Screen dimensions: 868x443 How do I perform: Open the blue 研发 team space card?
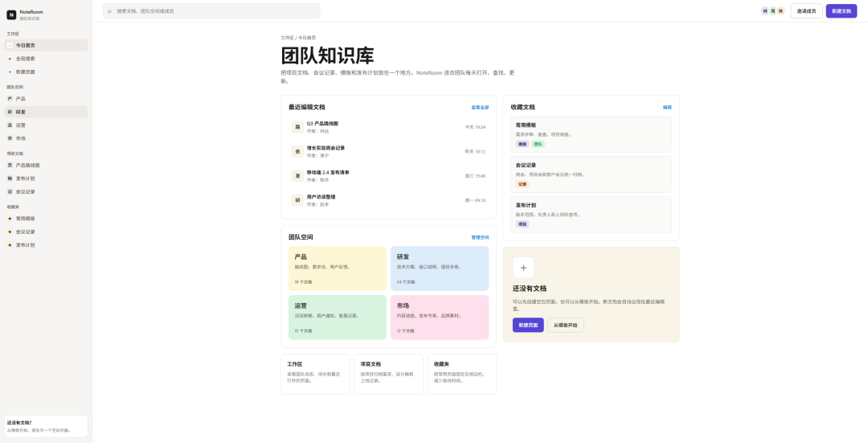(x=440, y=269)
